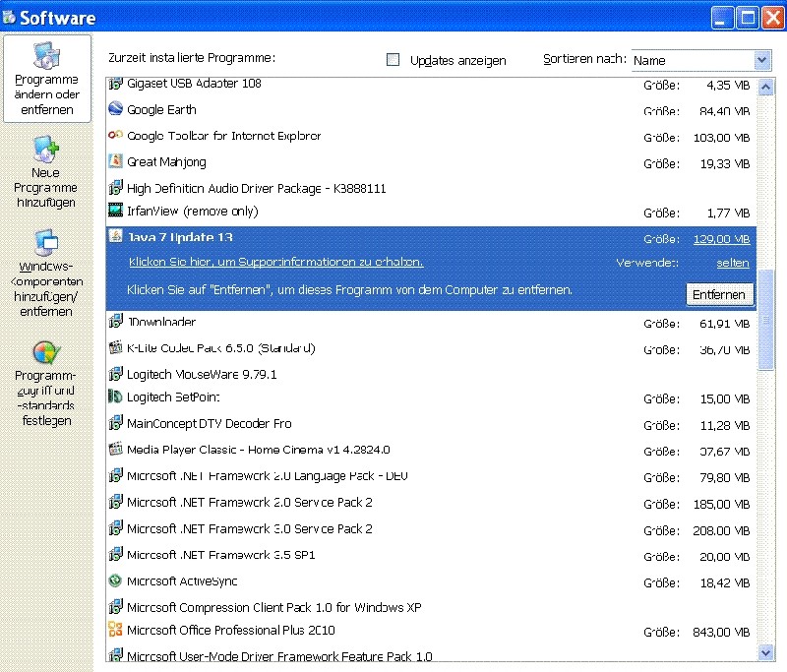Screen dimensions: 787x672
Task: Click the support information link for Java
Action: tap(275, 263)
